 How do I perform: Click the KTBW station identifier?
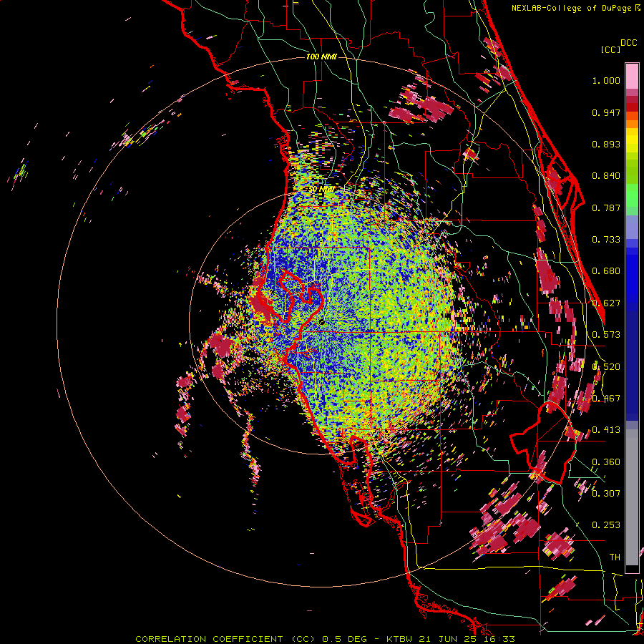click(399, 639)
